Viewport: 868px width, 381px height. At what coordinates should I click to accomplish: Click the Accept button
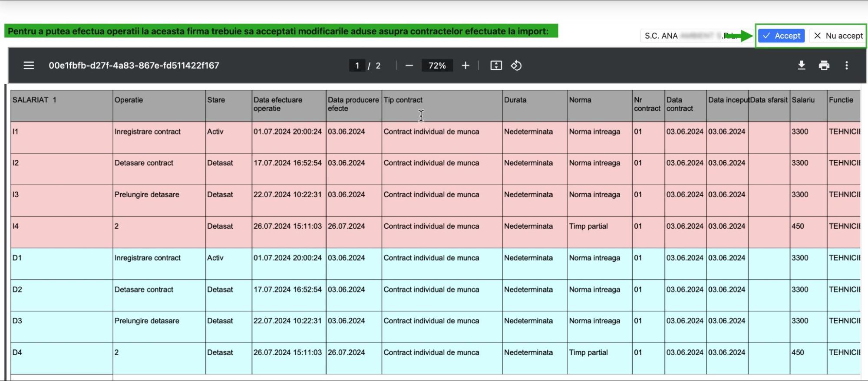[x=782, y=36]
